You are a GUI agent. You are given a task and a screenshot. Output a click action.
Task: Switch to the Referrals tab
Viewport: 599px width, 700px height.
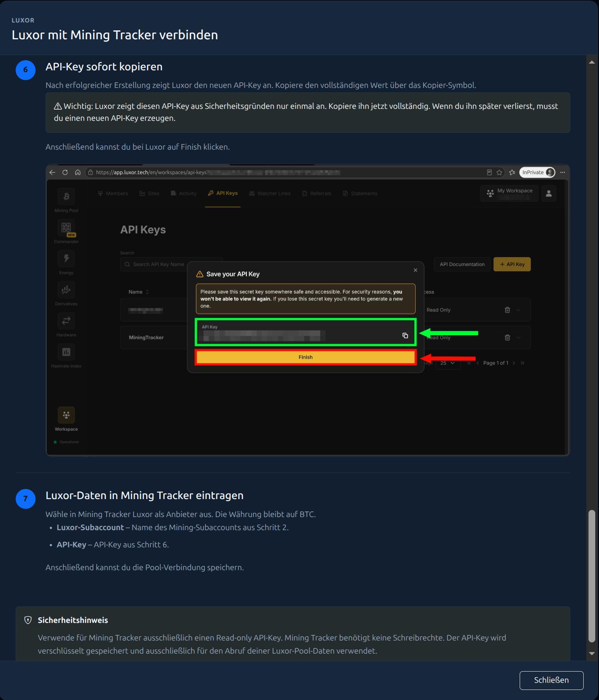[x=317, y=193]
